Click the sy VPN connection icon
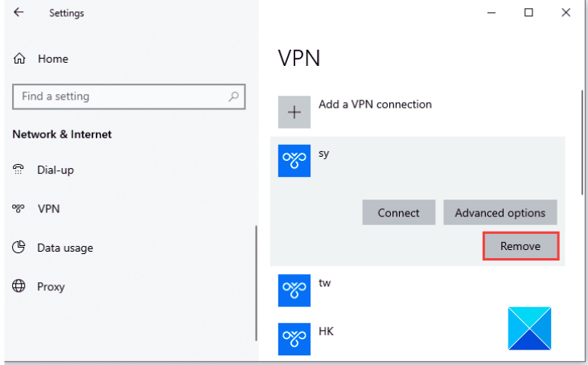Image resolution: width=588 pixels, height=365 pixels. (x=294, y=161)
